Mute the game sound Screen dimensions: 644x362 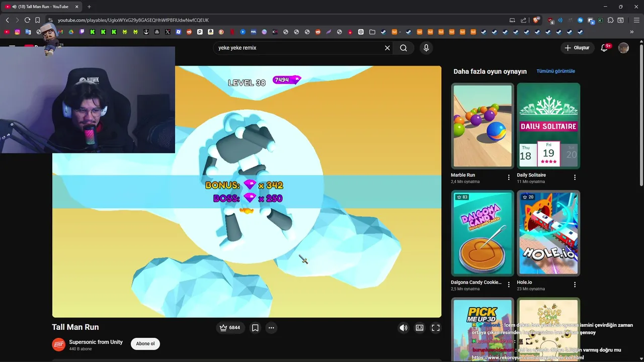point(404,328)
